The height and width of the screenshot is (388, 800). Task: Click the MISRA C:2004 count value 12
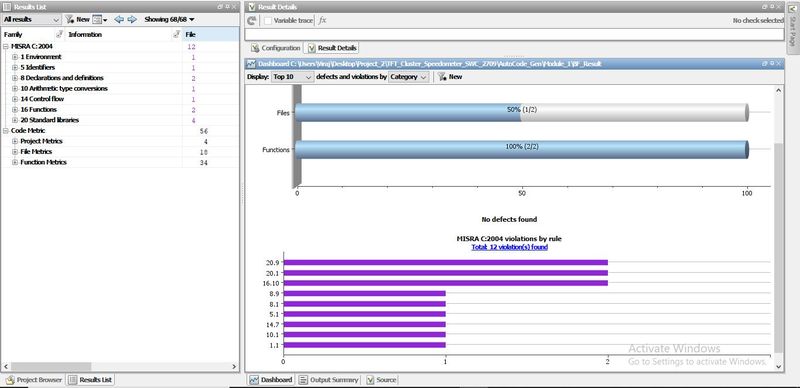(192, 46)
